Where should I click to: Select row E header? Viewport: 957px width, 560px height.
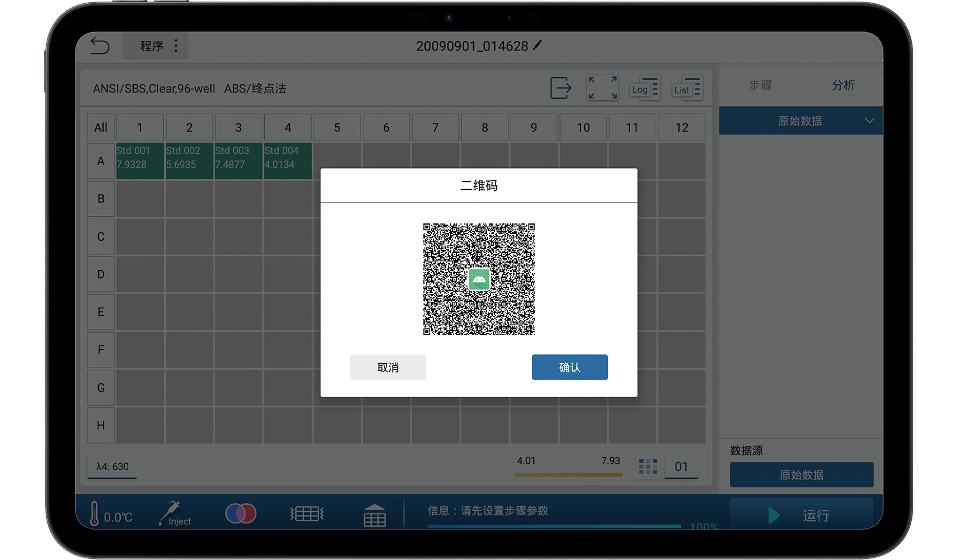click(x=101, y=312)
